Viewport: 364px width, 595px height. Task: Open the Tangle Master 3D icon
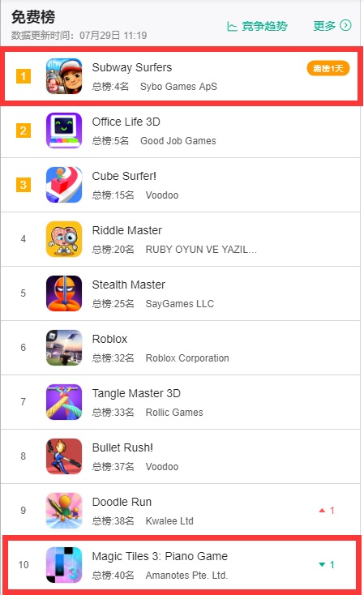[64, 402]
